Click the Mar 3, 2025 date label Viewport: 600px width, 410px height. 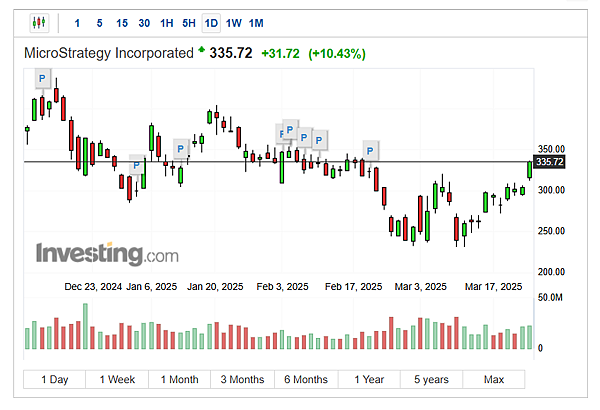(421, 287)
